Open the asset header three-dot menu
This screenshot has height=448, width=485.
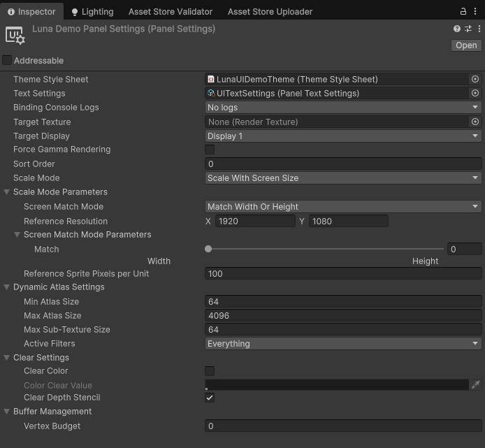[479, 29]
